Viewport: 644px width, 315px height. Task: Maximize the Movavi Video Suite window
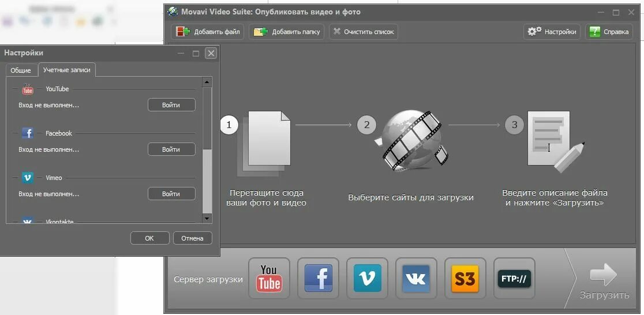(616, 12)
